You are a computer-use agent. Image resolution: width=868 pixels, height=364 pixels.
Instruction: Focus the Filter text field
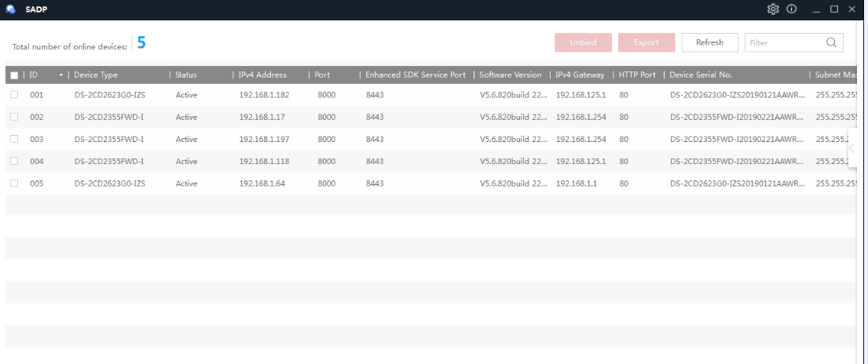click(x=784, y=42)
